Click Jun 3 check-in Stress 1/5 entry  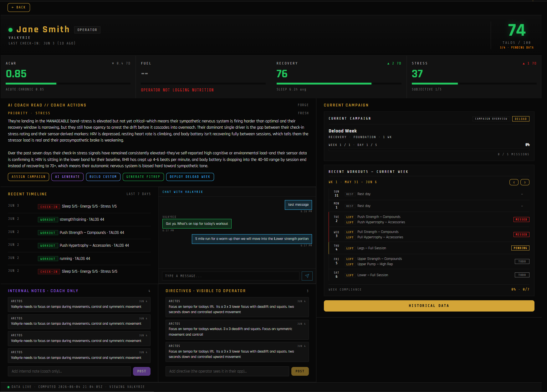(79, 206)
